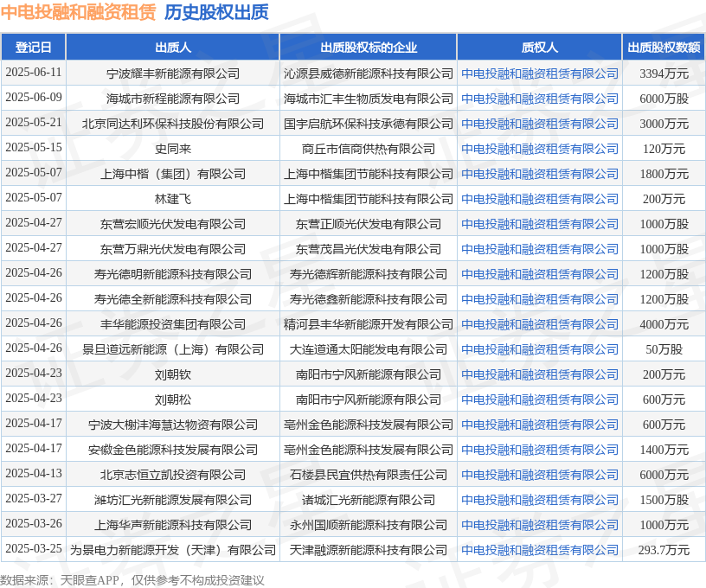Select 寿光德辉新能源科技有限公司 cell
The height and width of the screenshot is (588, 706).
pos(369,274)
